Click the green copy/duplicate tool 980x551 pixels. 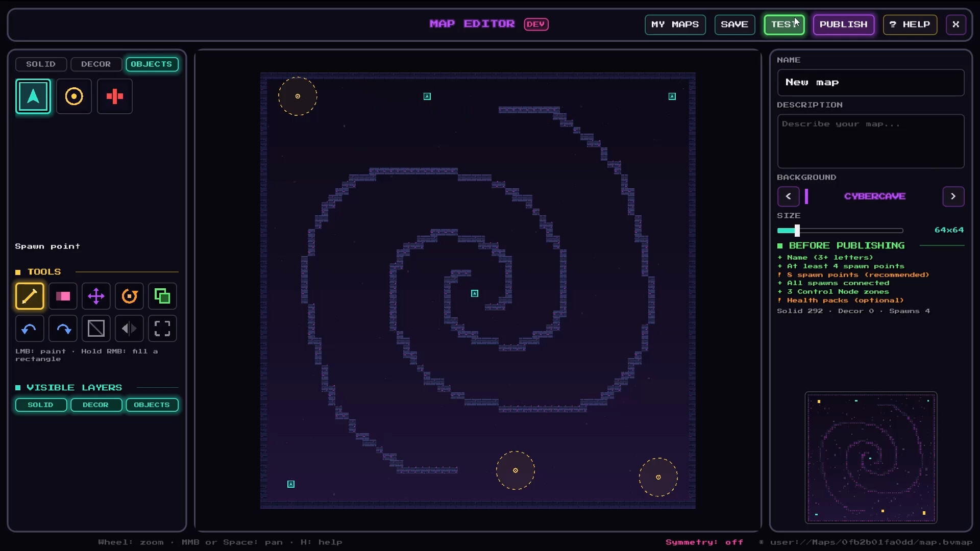(162, 296)
